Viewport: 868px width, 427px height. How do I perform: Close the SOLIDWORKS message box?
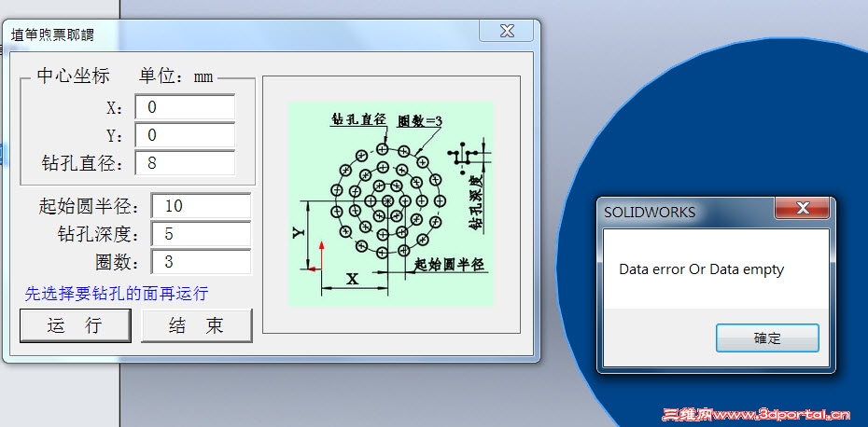pyautogui.click(x=802, y=209)
